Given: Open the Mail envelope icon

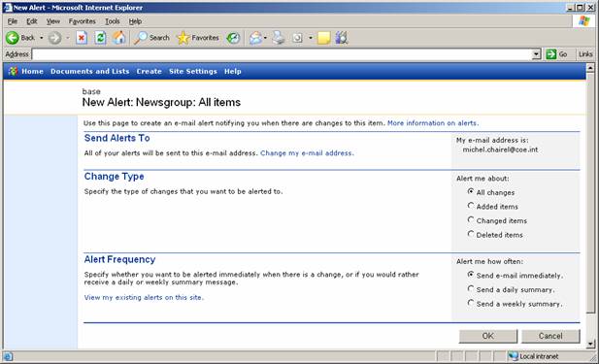Looking at the screenshot, I should [255, 38].
